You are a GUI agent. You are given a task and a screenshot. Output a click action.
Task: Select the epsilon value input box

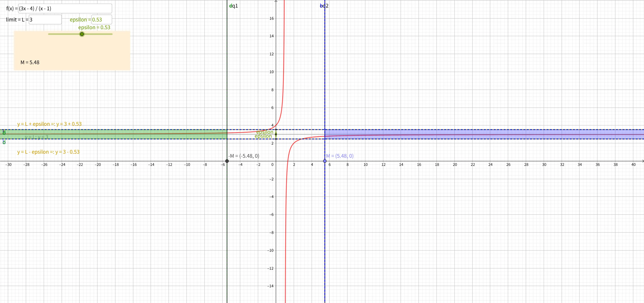102,20
